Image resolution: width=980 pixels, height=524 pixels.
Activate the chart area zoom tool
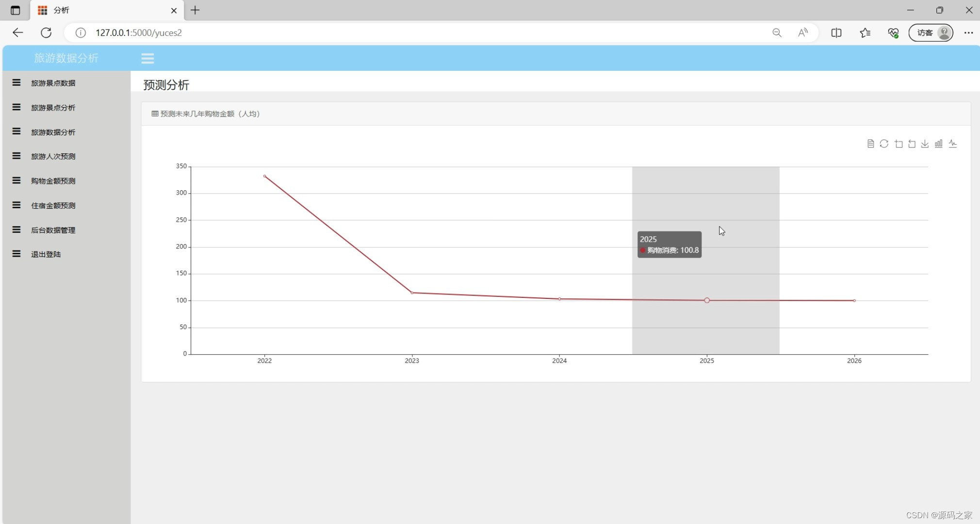click(898, 144)
